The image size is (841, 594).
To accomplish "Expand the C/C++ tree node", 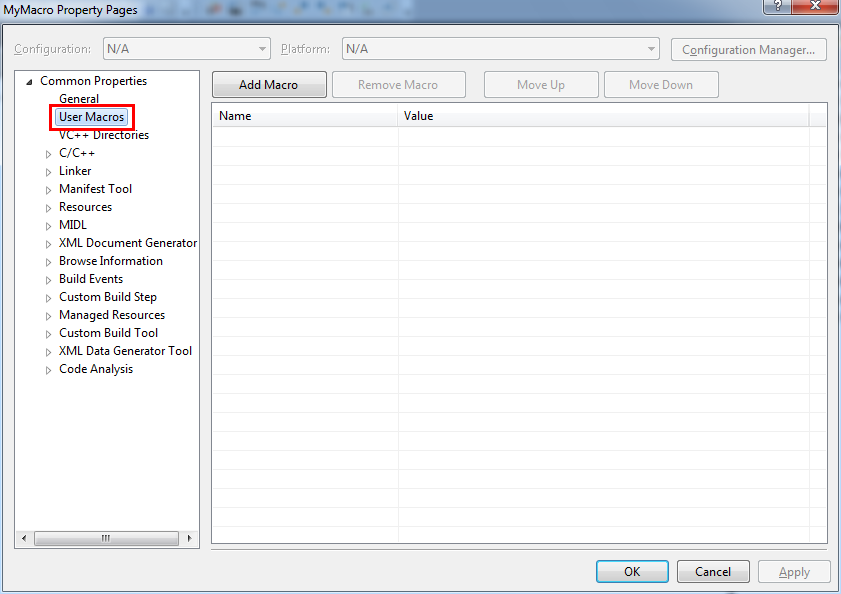I will tap(48, 154).
